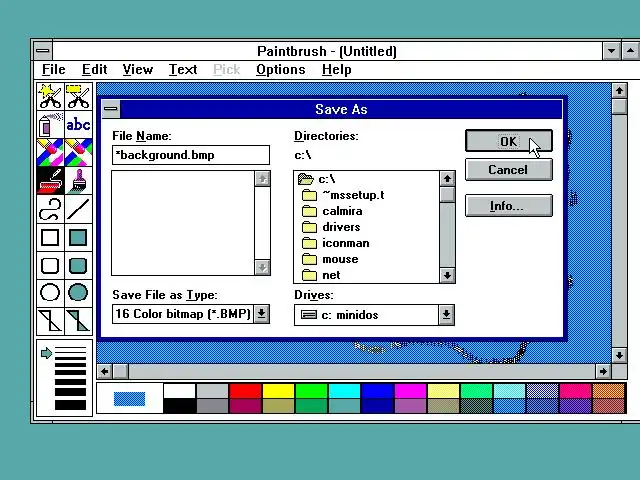Click the File Name input field

tap(191, 155)
